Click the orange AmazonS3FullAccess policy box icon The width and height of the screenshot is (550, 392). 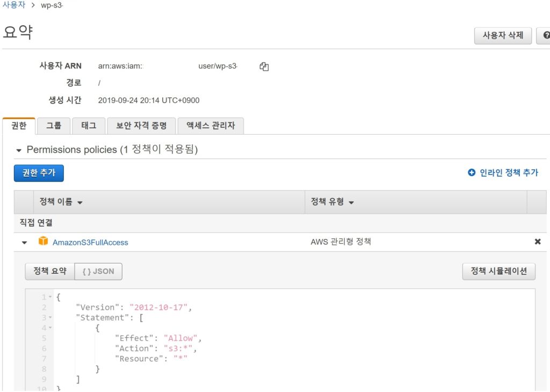pos(43,242)
